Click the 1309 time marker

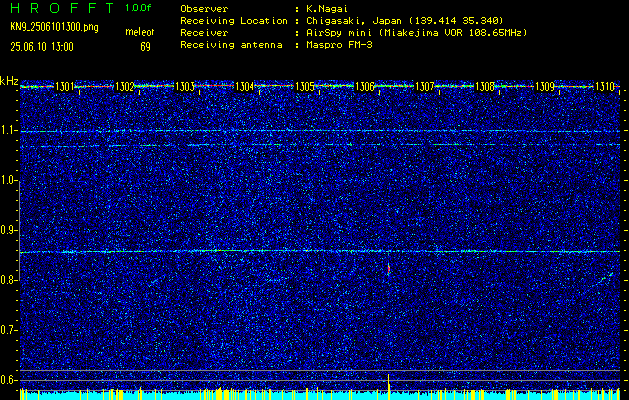coord(545,86)
